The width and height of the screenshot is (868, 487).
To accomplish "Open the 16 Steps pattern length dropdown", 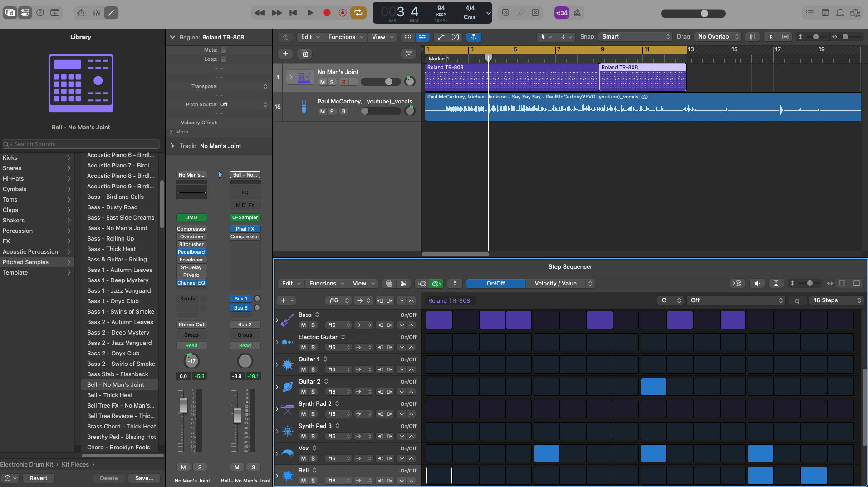I will (x=837, y=300).
